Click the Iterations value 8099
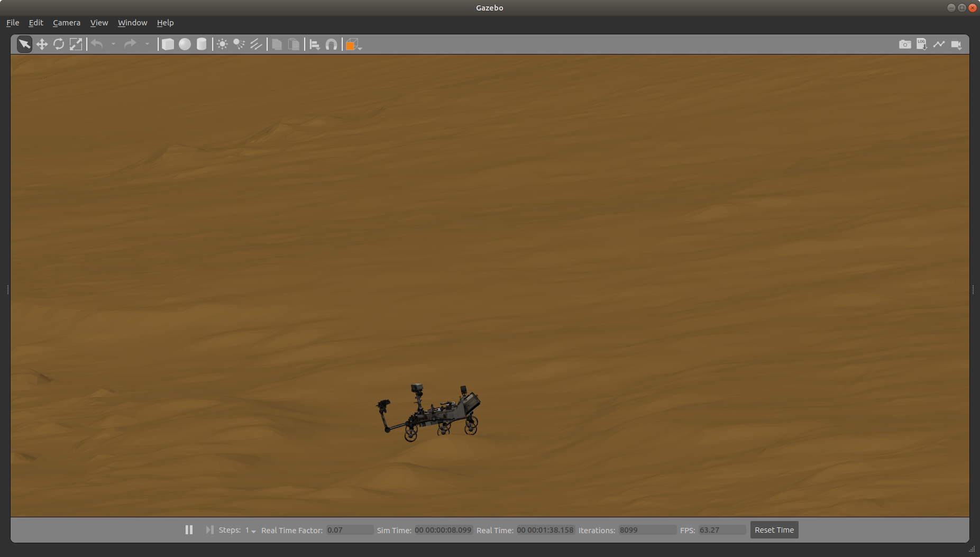This screenshot has width=980, height=557. point(647,530)
